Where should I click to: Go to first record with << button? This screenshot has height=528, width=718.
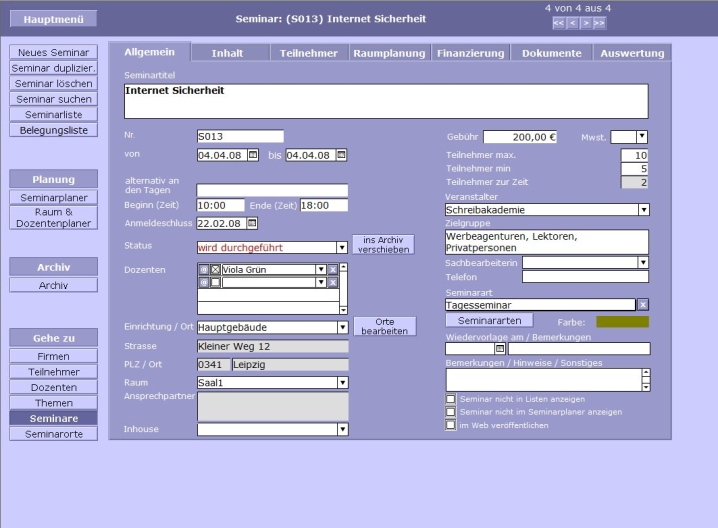click(559, 23)
